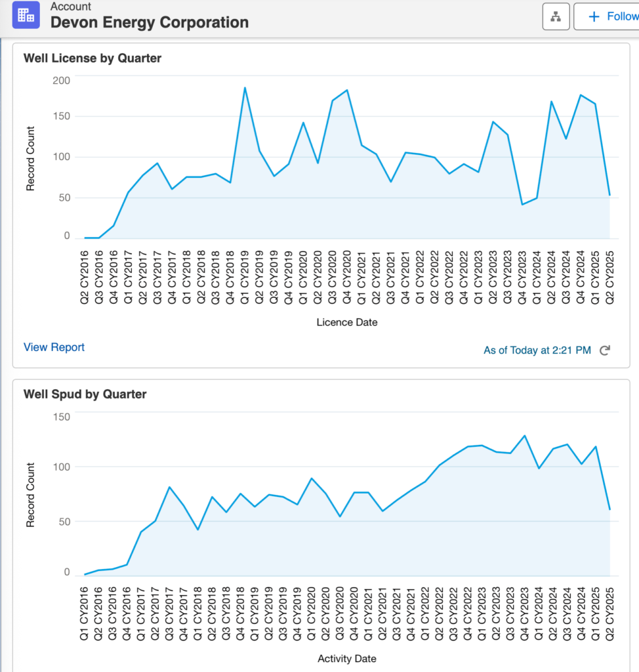Click 'Q4 CY2023' label under Well Spud chart

pos(525,614)
